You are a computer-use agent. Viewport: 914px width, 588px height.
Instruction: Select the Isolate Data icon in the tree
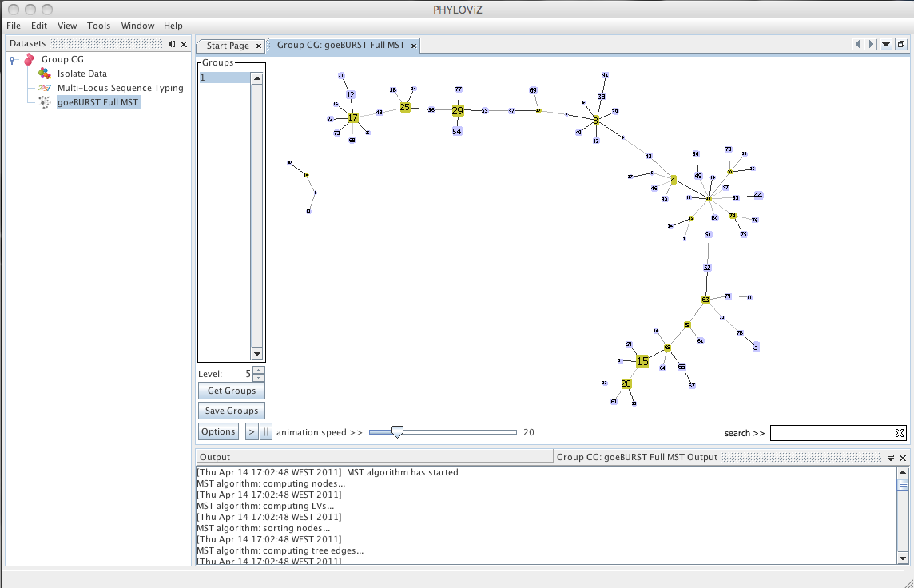pos(44,73)
